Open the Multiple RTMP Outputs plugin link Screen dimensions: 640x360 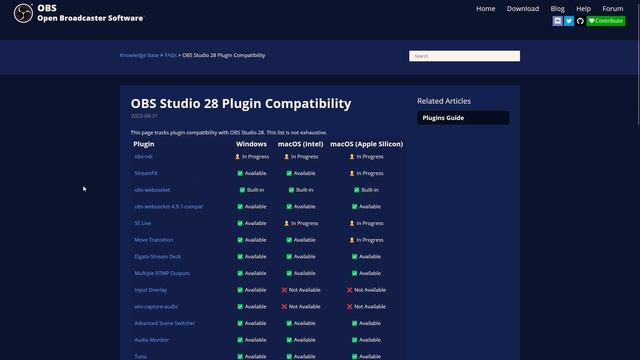point(162,273)
